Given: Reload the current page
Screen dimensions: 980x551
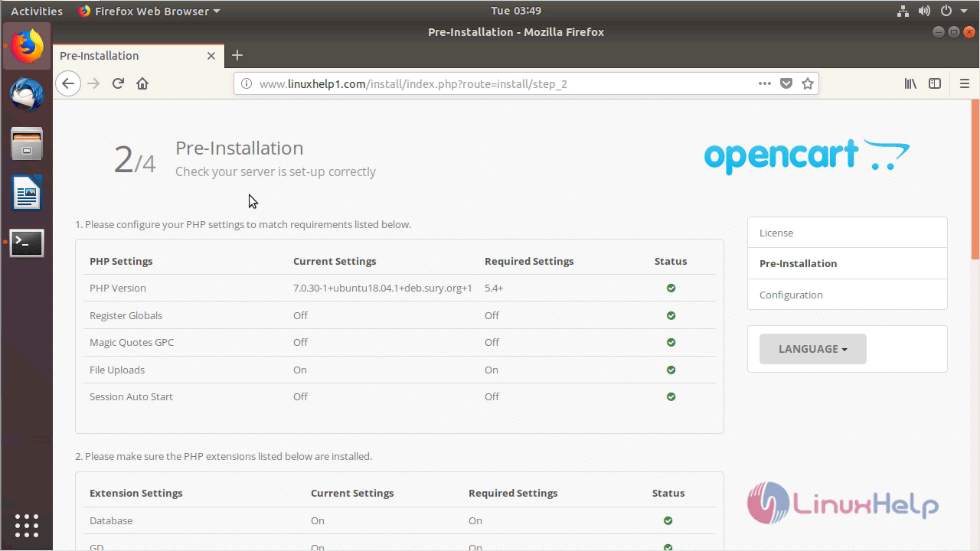Looking at the screenshot, I should point(118,83).
